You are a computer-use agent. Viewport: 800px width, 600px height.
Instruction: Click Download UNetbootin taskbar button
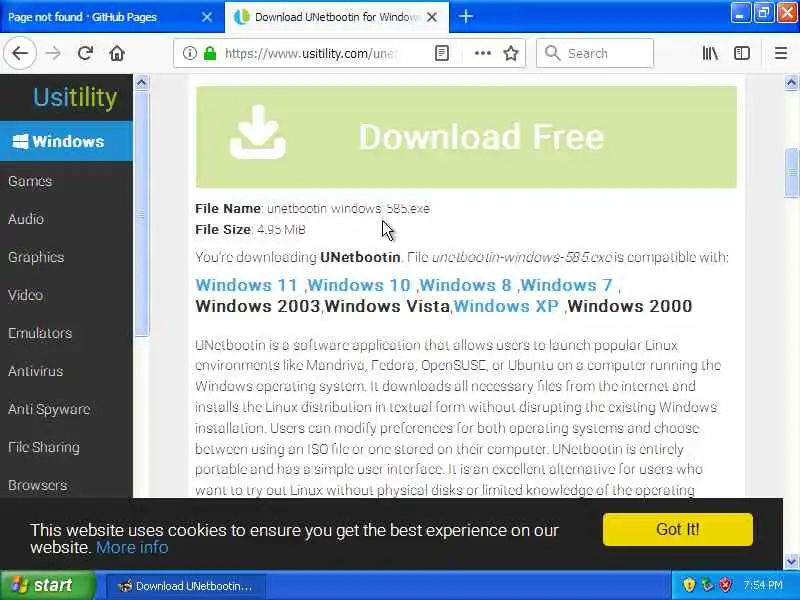click(186, 586)
